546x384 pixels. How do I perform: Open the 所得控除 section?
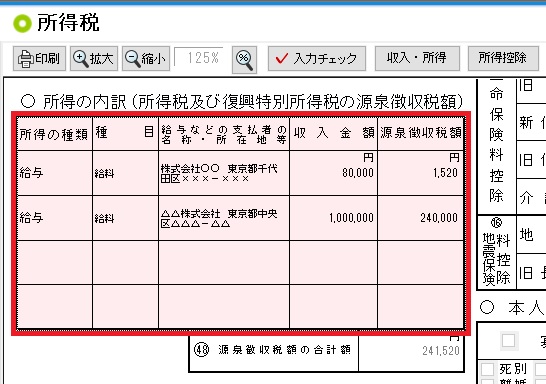[503, 58]
